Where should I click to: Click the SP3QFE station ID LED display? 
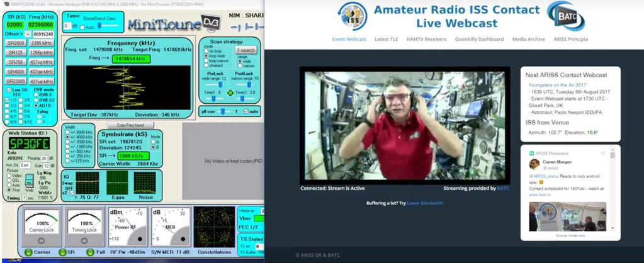pyautogui.click(x=30, y=143)
